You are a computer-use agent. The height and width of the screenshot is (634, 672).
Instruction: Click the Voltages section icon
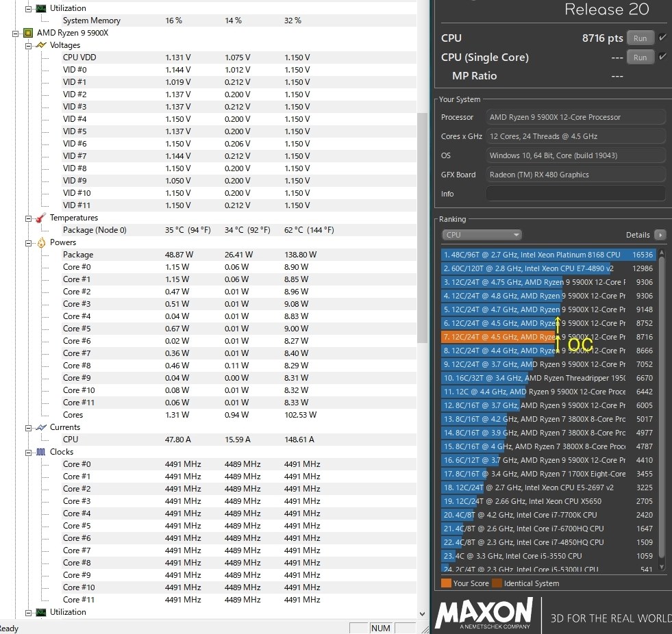[x=41, y=45]
